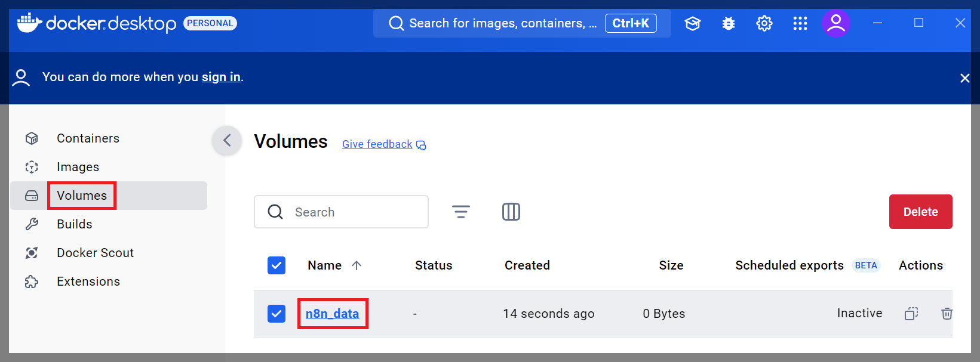Uncheck the n8n_data row checkbox
980x362 pixels.
277,314
